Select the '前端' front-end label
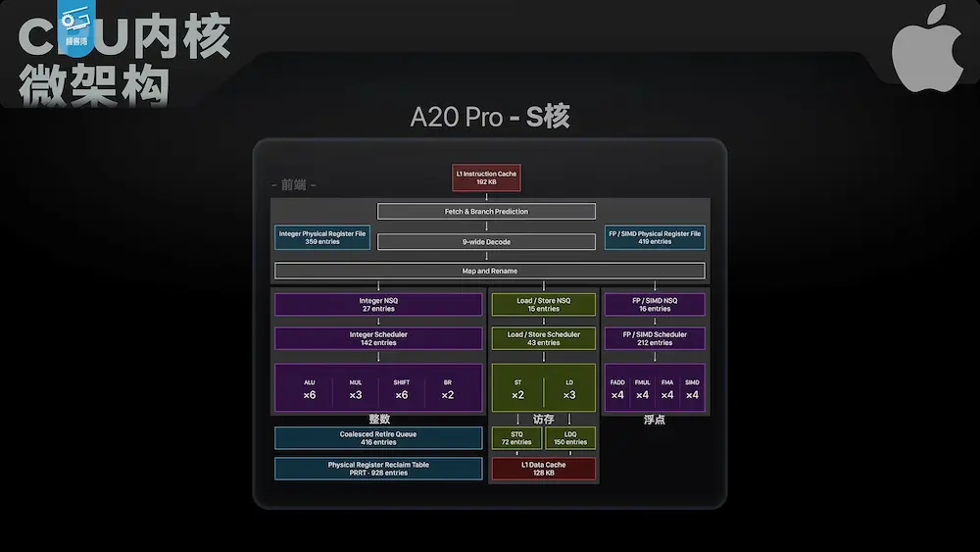 [294, 184]
